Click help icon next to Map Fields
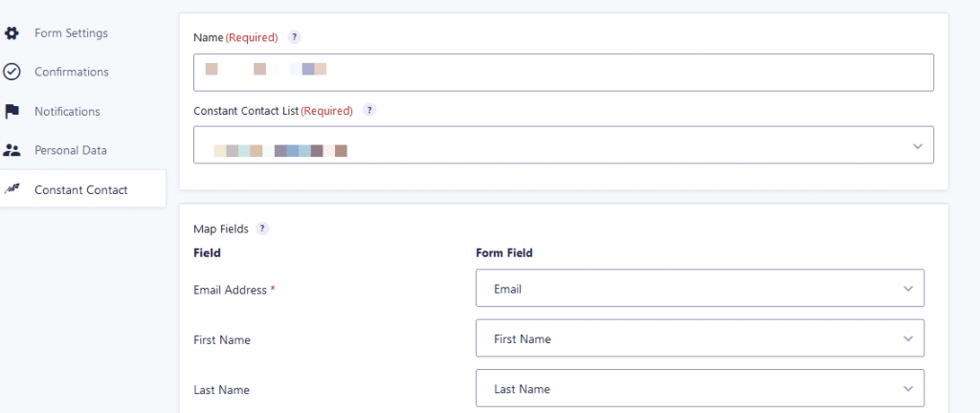980x413 pixels. pos(262,229)
